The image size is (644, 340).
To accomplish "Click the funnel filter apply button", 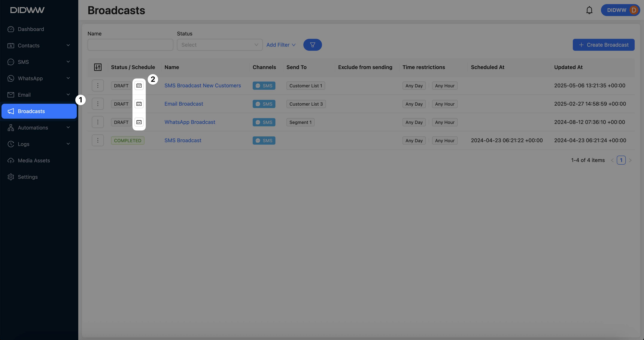I will [x=312, y=45].
